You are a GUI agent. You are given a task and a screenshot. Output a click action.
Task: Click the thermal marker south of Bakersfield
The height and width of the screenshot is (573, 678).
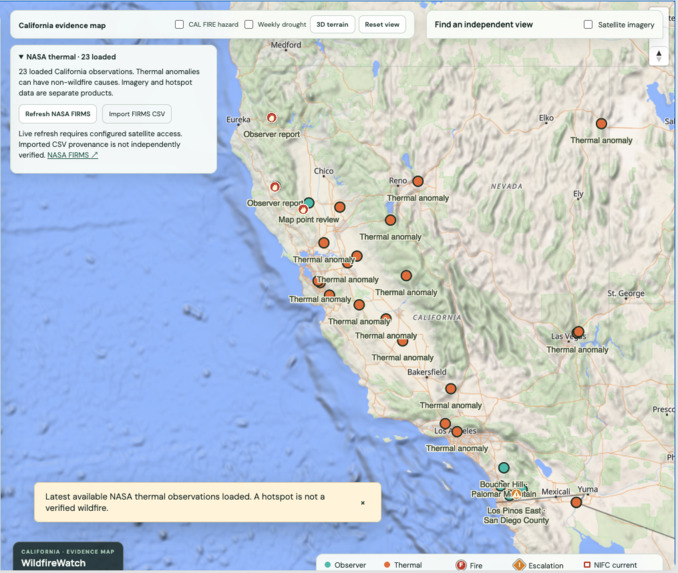pos(451,388)
